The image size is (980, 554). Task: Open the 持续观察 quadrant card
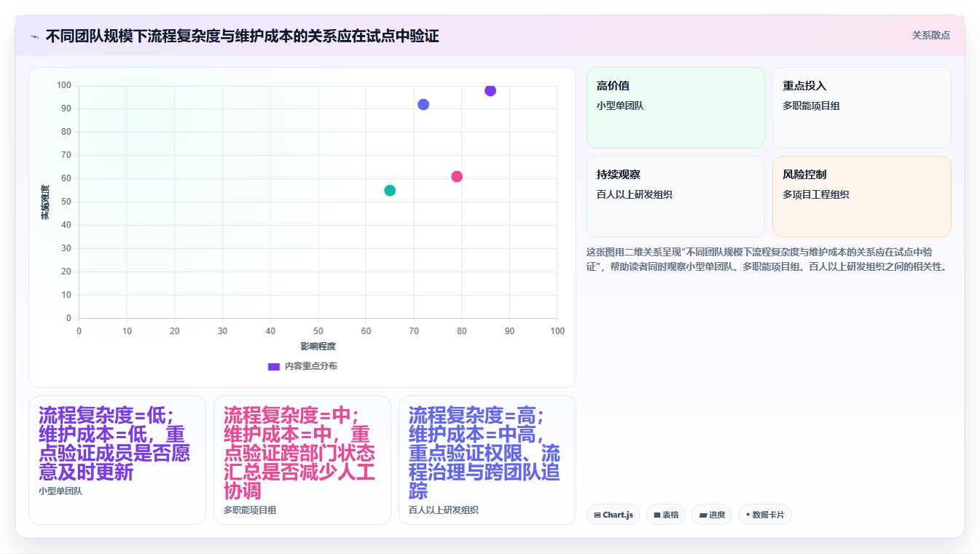pyautogui.click(x=675, y=197)
